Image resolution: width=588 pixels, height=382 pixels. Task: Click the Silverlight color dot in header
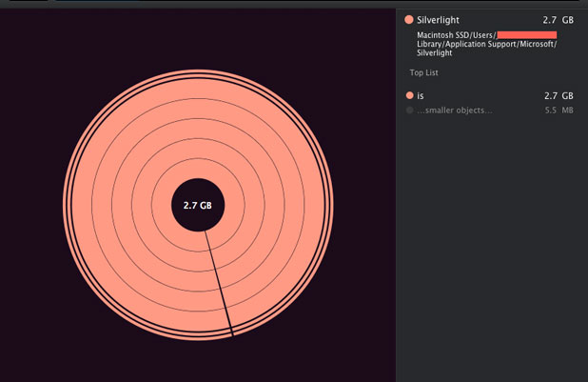[x=409, y=20]
